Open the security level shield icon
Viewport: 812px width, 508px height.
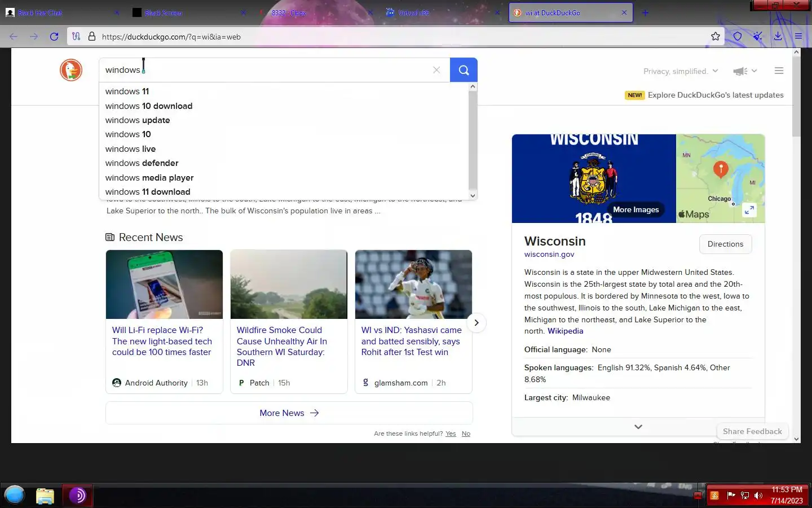pyautogui.click(x=738, y=37)
